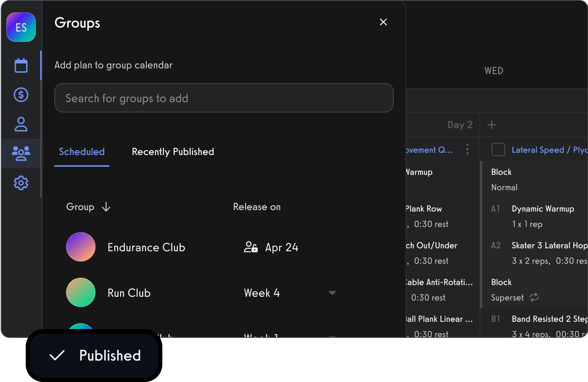Open the three-dot menu on the Movement Q workout
The width and height of the screenshot is (588, 382).
[x=468, y=149]
